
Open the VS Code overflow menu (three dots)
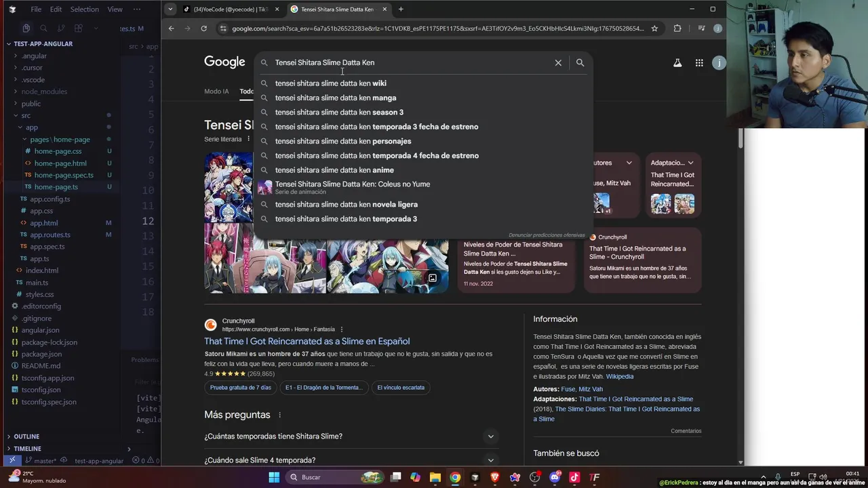(x=137, y=9)
